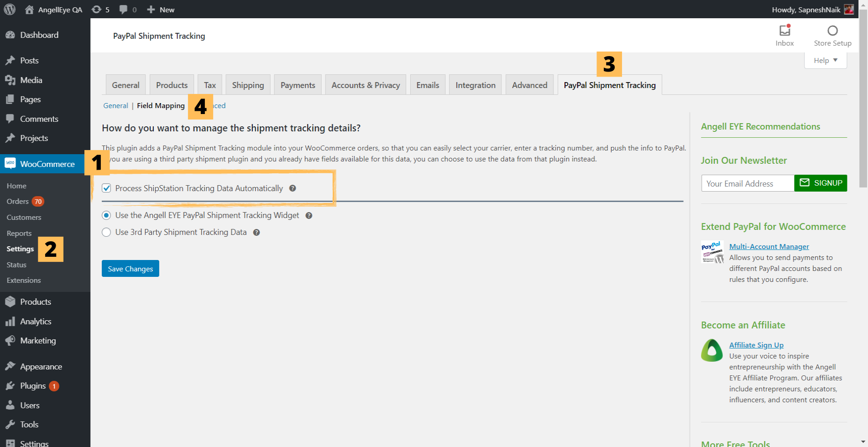
Task: Click the Posts pin icon in sidebar
Action: [10, 61]
